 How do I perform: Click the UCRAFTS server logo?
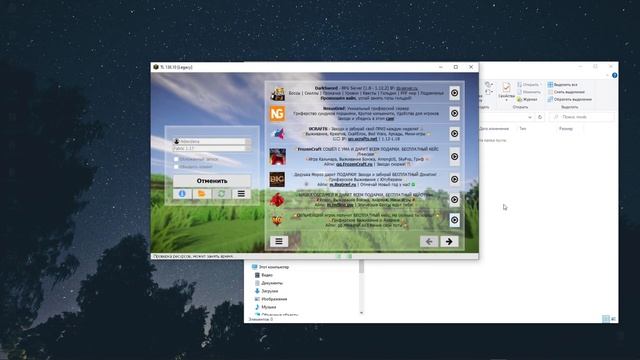click(278, 133)
